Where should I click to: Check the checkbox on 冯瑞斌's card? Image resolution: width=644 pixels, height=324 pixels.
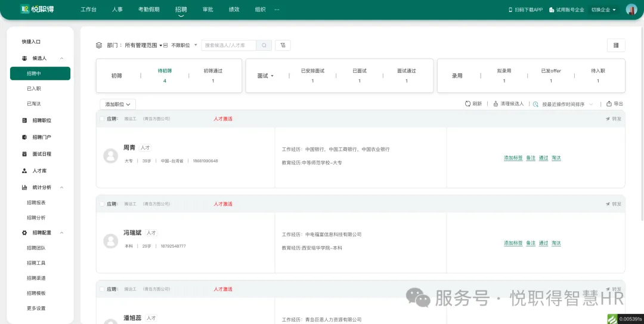[x=102, y=204]
